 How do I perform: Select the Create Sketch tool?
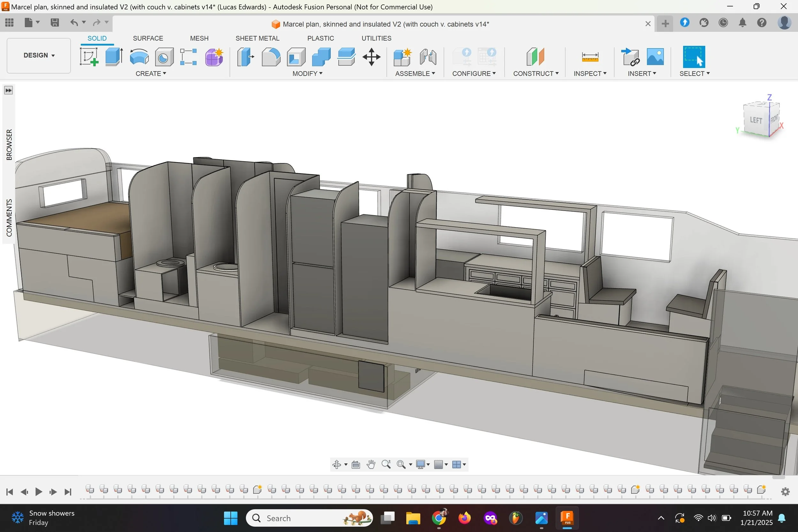coord(89,57)
